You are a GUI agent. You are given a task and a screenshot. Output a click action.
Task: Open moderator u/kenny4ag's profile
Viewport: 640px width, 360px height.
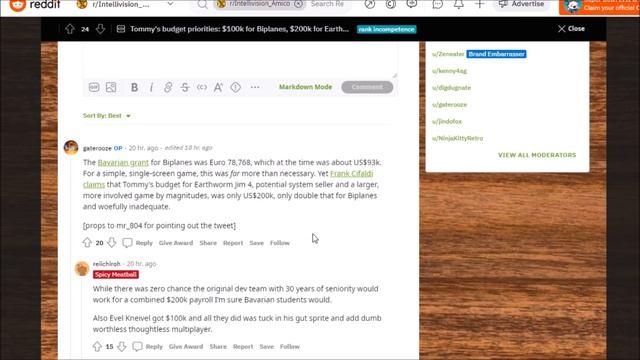click(449, 71)
